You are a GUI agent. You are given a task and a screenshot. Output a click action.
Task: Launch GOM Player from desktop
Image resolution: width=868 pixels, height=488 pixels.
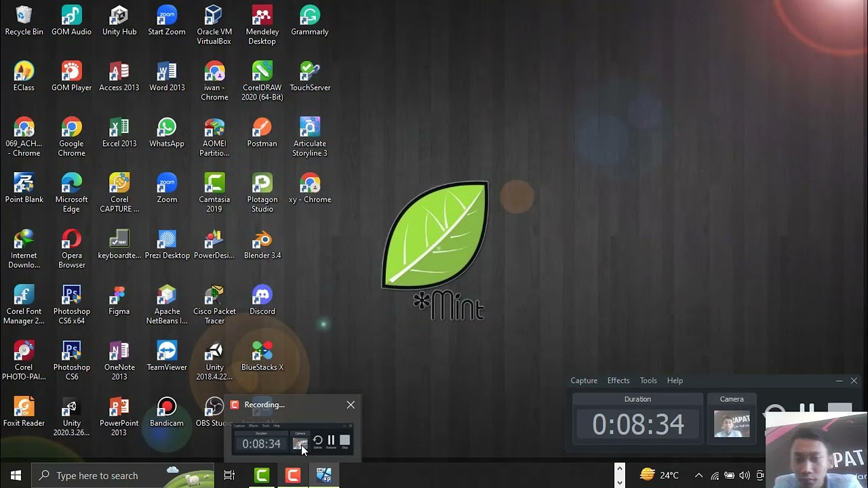[x=71, y=77]
